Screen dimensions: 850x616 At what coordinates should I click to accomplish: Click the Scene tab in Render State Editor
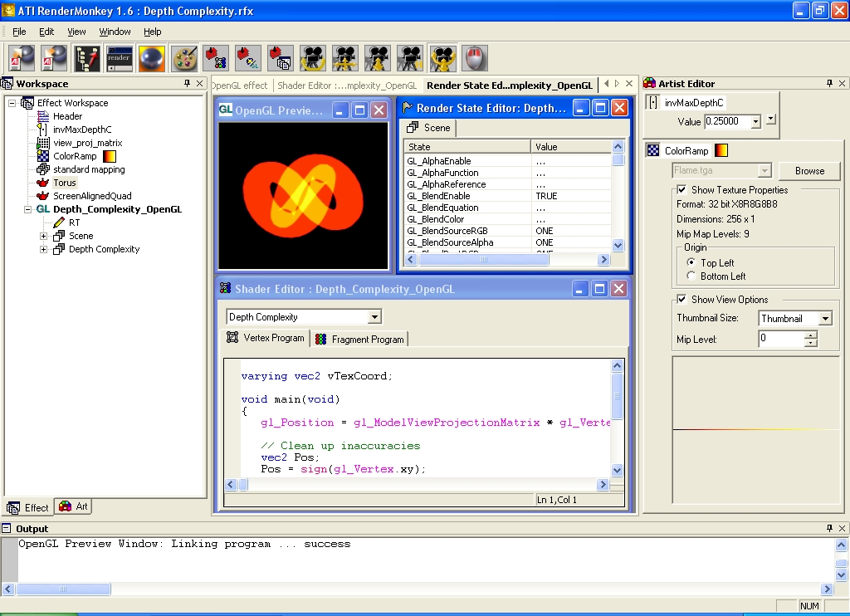point(429,127)
